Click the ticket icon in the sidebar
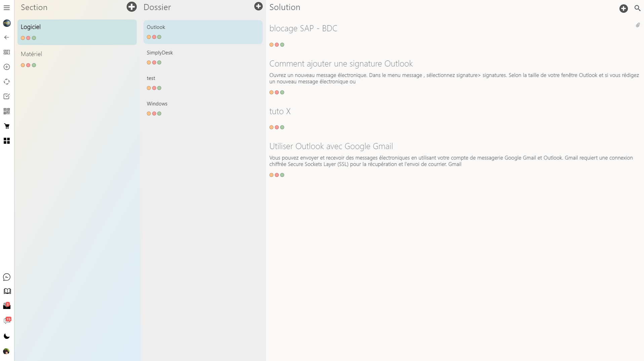 click(7, 52)
